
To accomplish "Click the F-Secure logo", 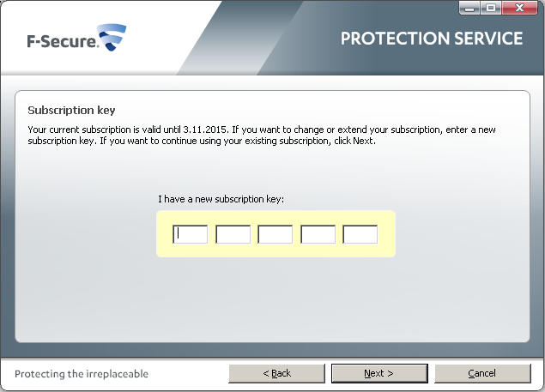I will [x=76, y=38].
